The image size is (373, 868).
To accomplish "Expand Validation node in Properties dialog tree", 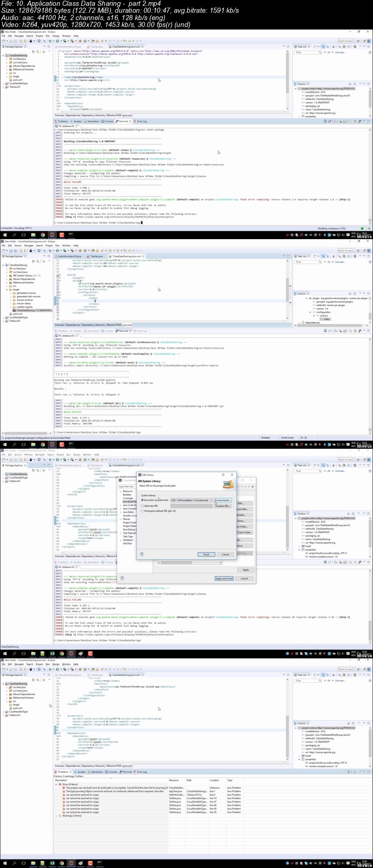I will point(121,540).
